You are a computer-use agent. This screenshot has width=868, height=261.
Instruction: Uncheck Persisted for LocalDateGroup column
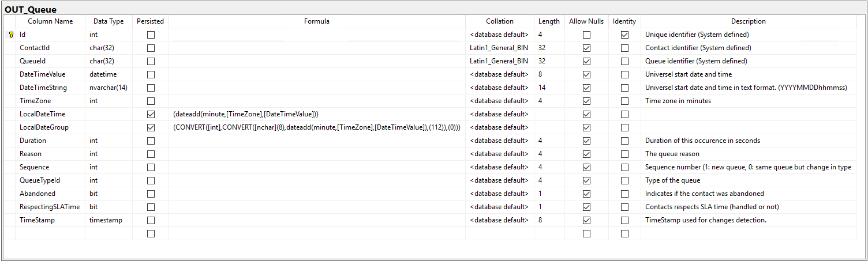pos(151,127)
